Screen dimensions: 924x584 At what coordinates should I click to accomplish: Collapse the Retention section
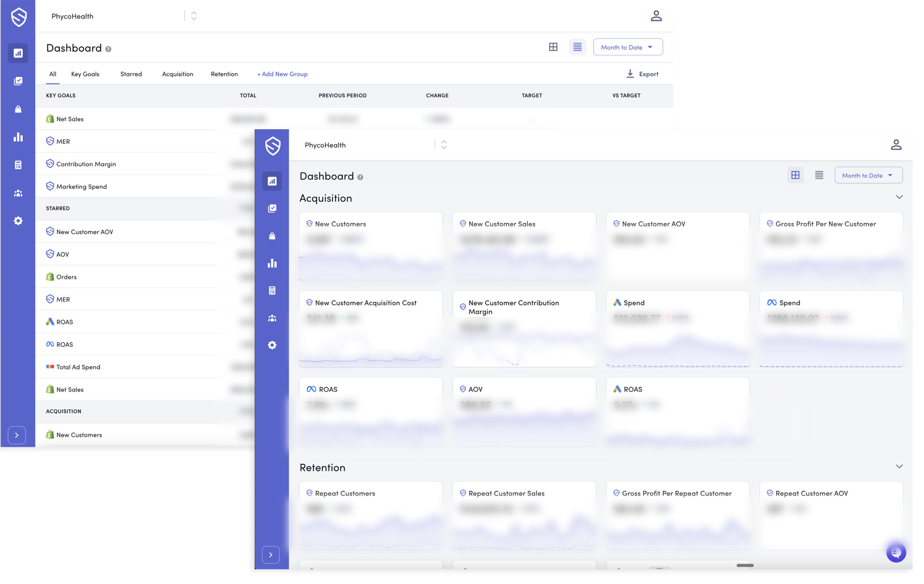(899, 466)
